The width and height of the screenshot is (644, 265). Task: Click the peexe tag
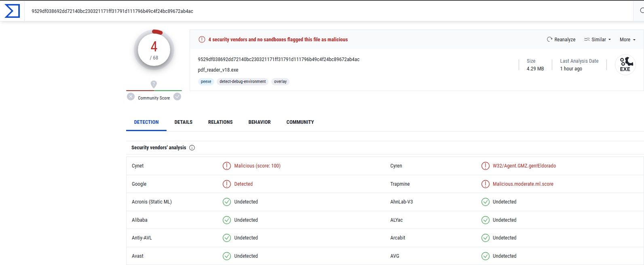point(206,82)
